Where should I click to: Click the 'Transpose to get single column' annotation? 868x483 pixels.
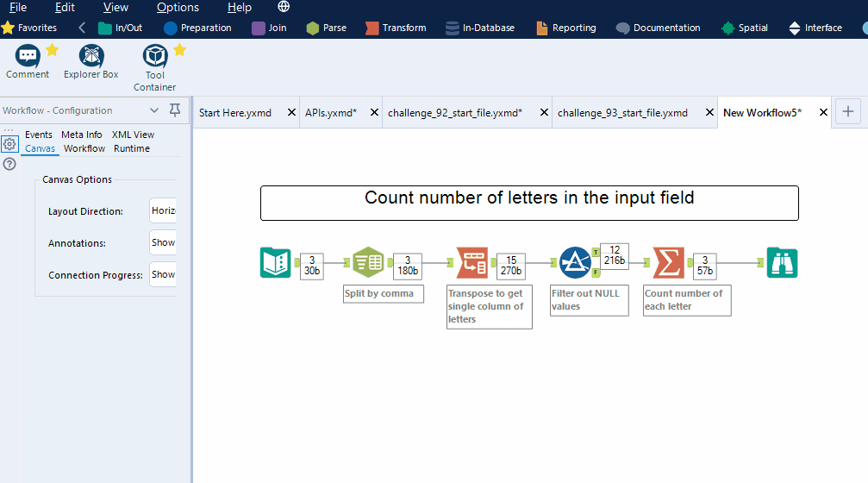pos(490,307)
